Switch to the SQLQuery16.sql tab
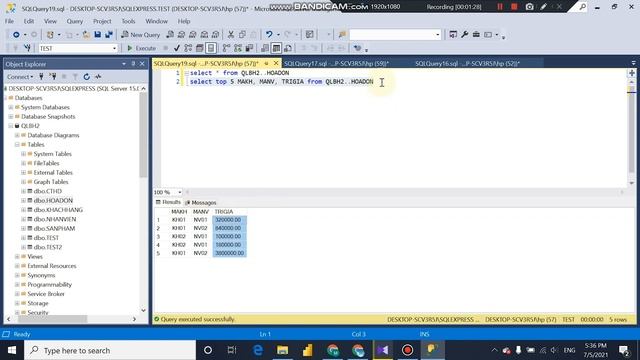Viewport: 640px width, 360px height. (x=467, y=64)
